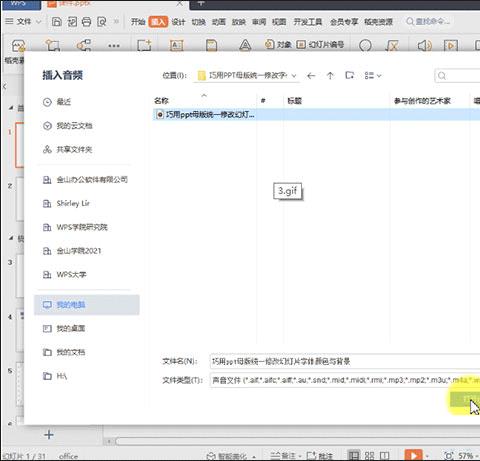The width and height of the screenshot is (480, 461).
Task: Click the dialog search field
Action: 457,76
